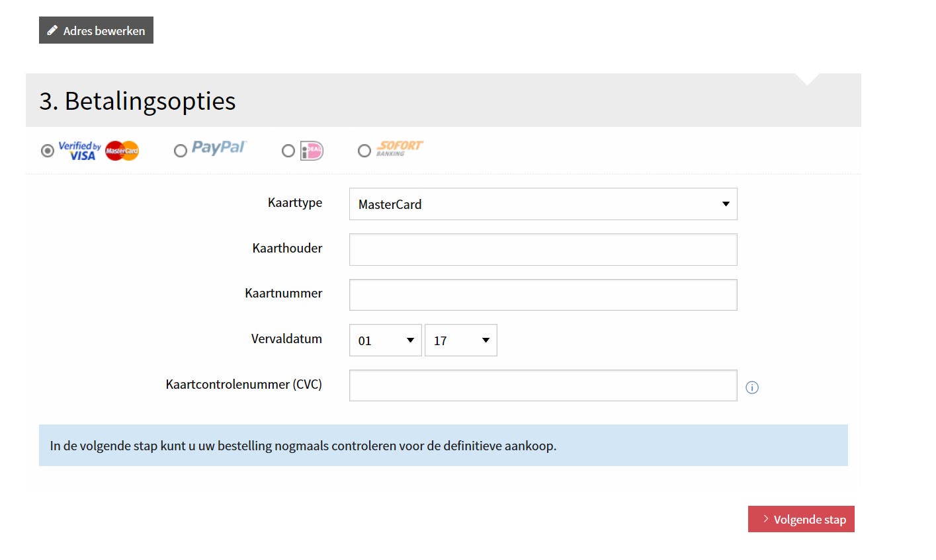
Task: Proceed with the Volgende stap button
Action: (x=801, y=519)
